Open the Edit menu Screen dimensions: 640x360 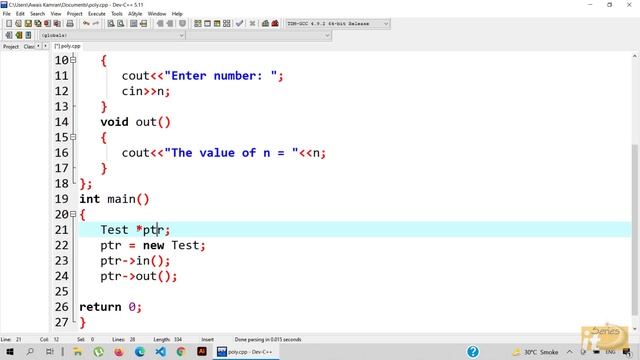(20, 13)
